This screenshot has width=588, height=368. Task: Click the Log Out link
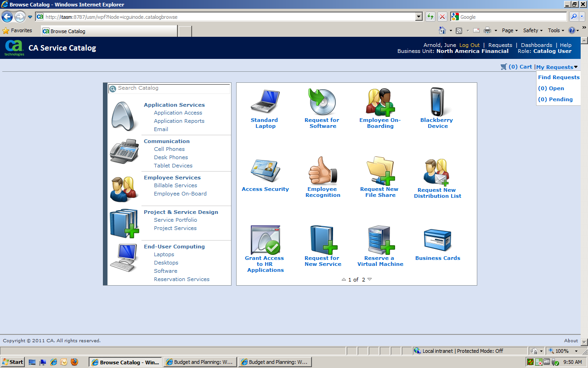tap(469, 45)
